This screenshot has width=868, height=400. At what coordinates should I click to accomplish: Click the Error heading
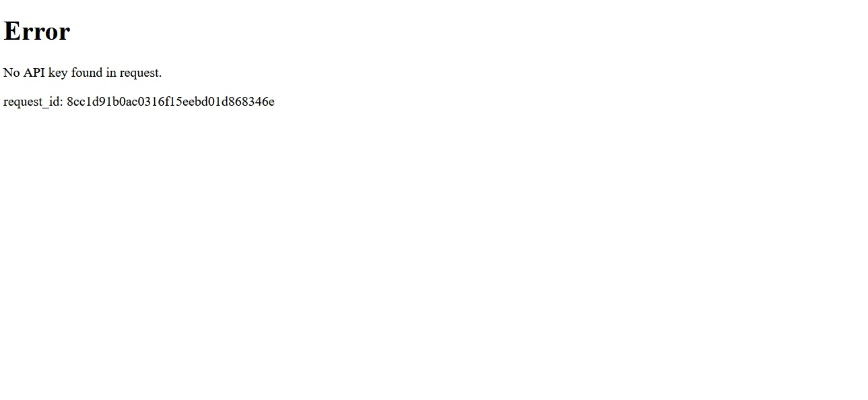click(36, 32)
